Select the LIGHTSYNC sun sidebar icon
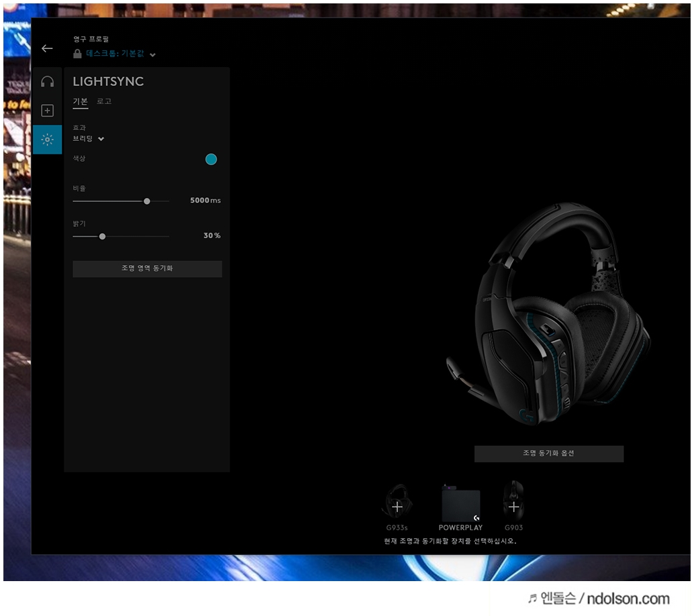The width and height of the screenshot is (694, 616). [x=48, y=140]
